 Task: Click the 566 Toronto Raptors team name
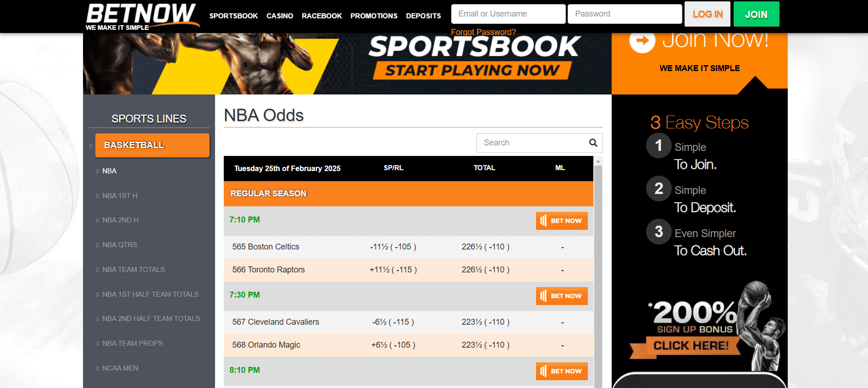point(268,270)
